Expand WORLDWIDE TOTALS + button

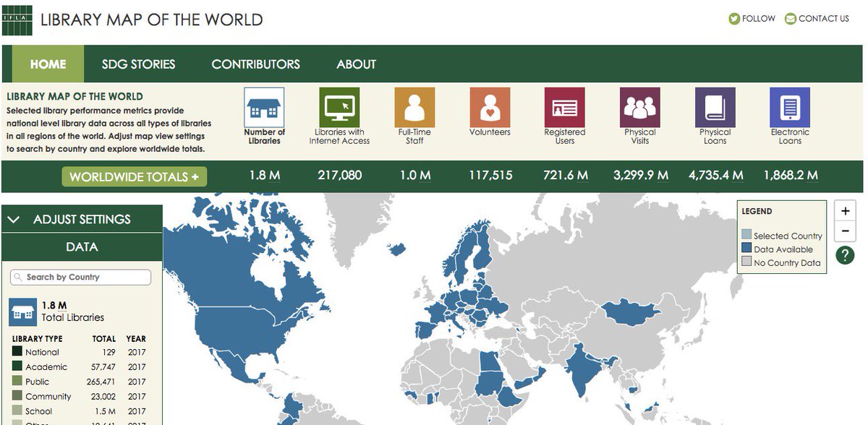pyautogui.click(x=134, y=176)
